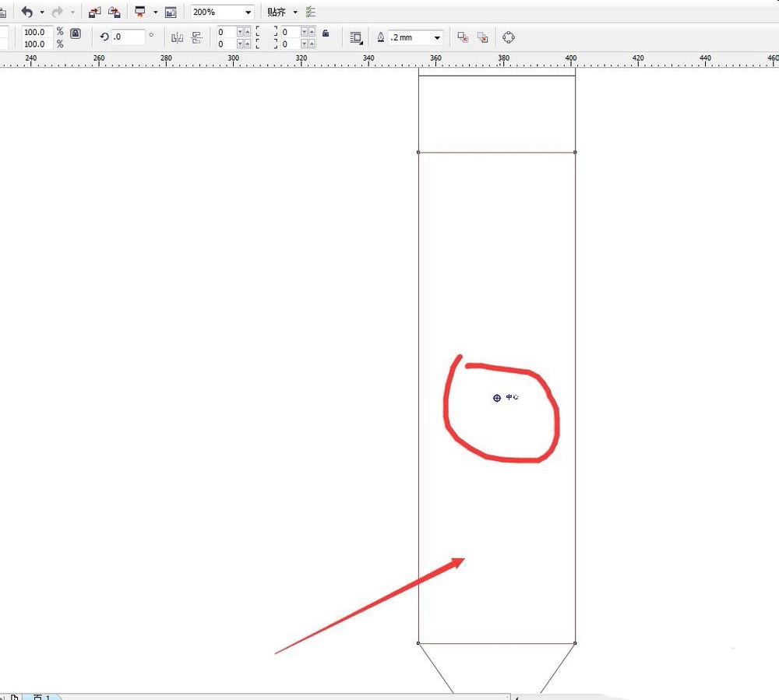
Task: Mirror the object horizontally
Action: 177,37
